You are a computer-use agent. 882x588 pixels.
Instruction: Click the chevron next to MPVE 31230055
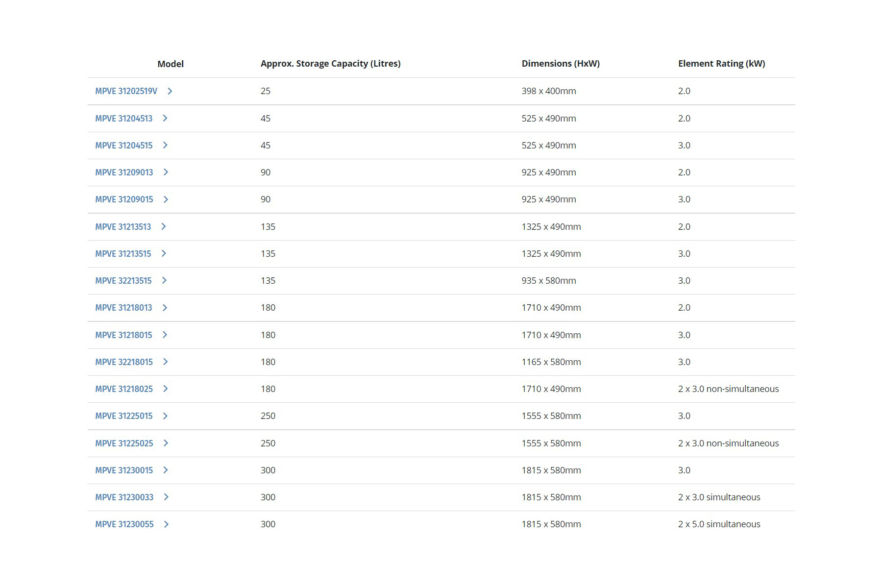[166, 524]
